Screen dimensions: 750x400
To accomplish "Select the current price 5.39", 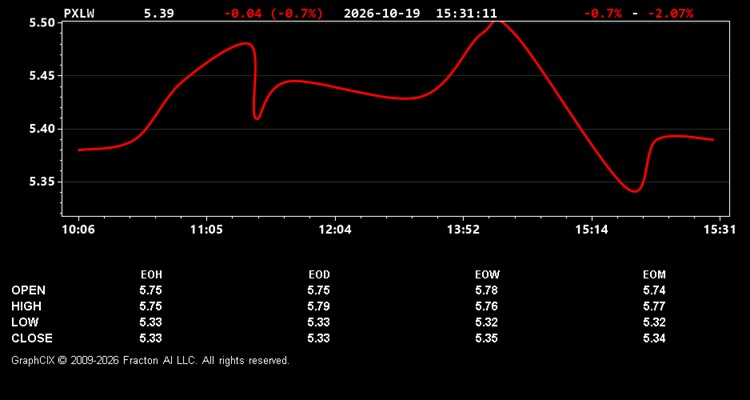I will [x=159, y=13].
